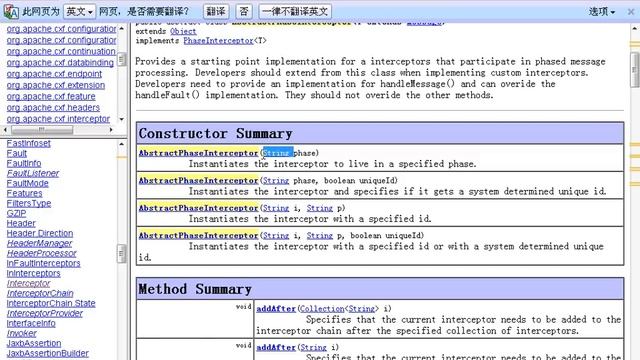This screenshot has height=360, width=640.
Task: Open the HeaderManager interface link
Action: click(39, 243)
